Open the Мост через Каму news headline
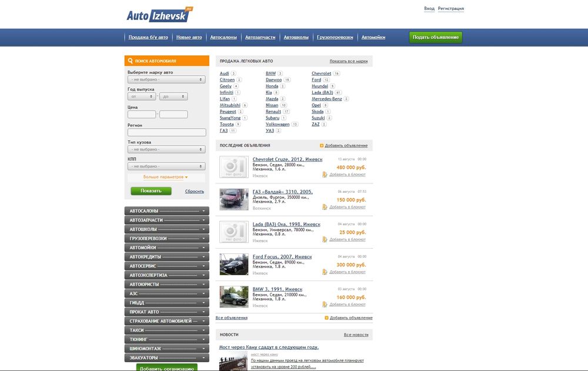Viewport: 588px width, 371px height. point(269,347)
